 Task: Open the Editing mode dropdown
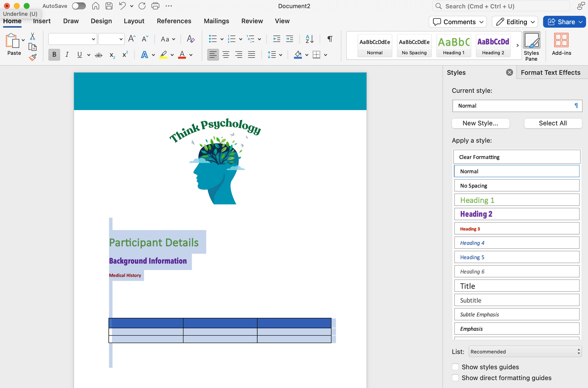click(x=515, y=22)
